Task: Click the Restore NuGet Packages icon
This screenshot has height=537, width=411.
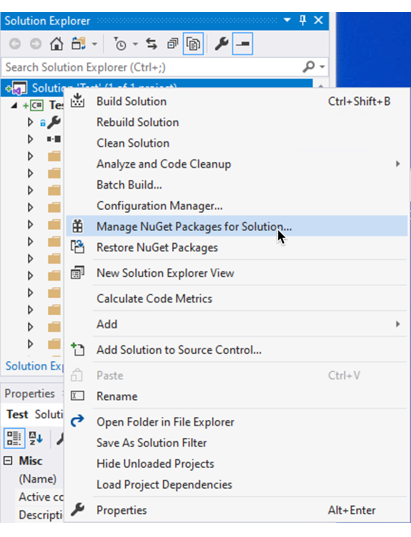Action: [x=77, y=247]
